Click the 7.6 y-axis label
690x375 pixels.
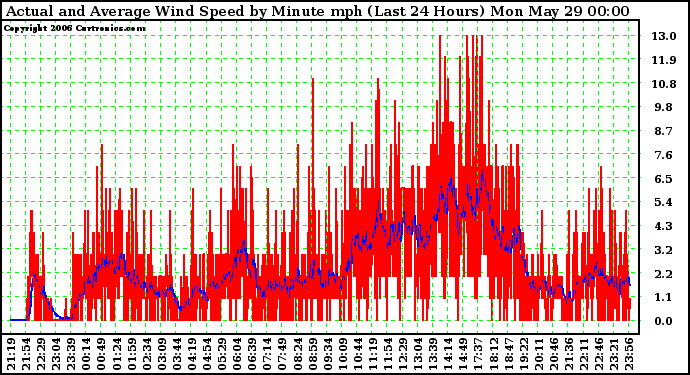664,155
